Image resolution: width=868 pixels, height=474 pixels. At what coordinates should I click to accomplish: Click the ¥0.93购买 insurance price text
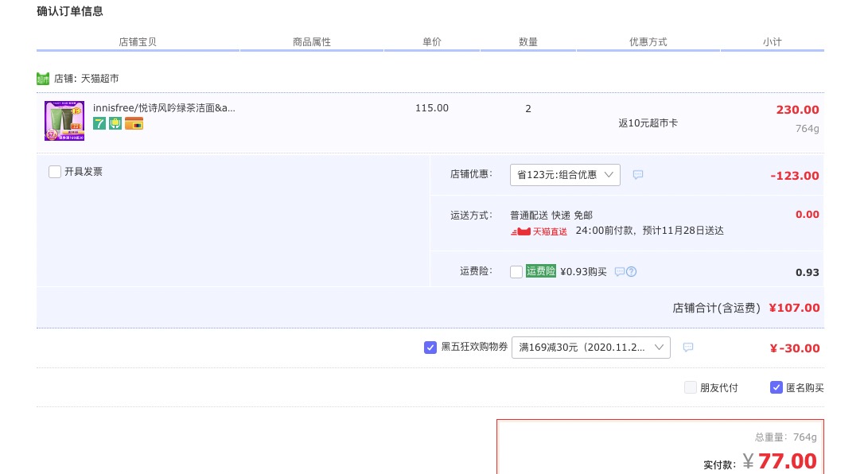583,271
